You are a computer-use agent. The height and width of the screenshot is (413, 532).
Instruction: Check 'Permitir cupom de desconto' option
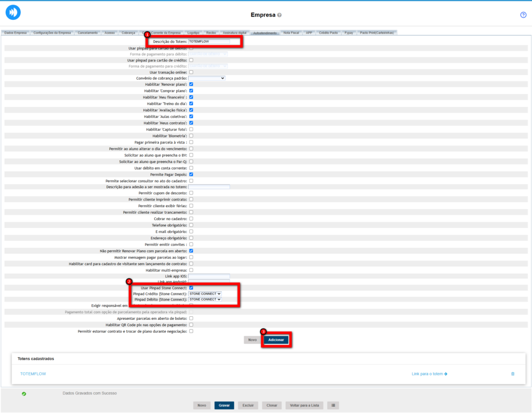pyautogui.click(x=191, y=193)
